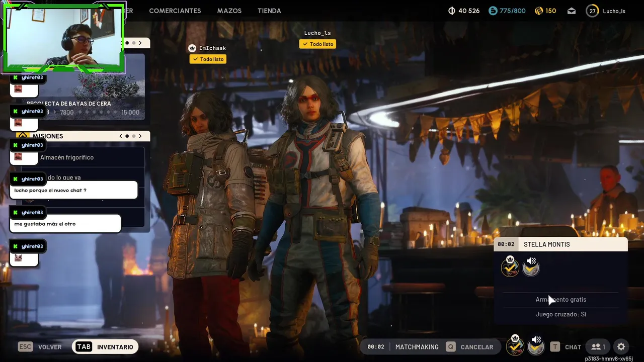Image resolution: width=644 pixels, height=362 pixels.
Task: Open the level 27 profile ring
Action: coord(592,11)
